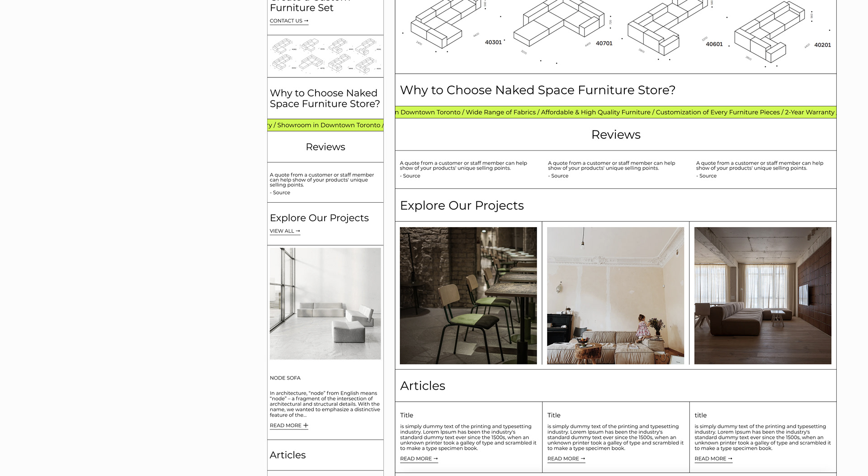Click first article 'Title' heading
868x476 pixels.
(x=406, y=415)
